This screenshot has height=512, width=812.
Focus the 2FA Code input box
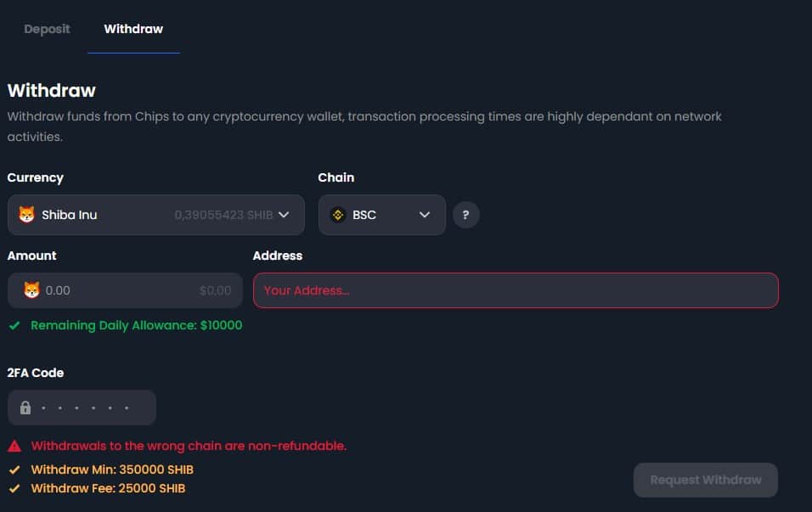tap(82, 408)
